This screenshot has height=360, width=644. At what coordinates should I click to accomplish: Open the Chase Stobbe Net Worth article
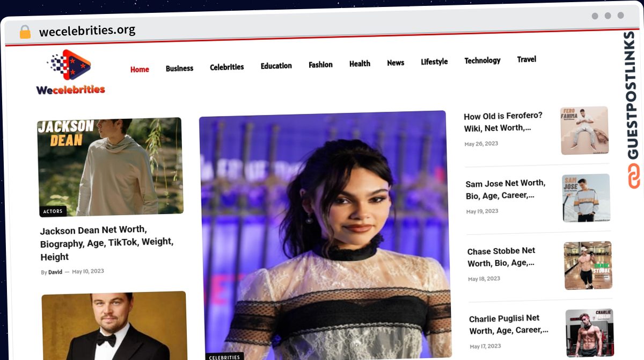[x=502, y=257]
